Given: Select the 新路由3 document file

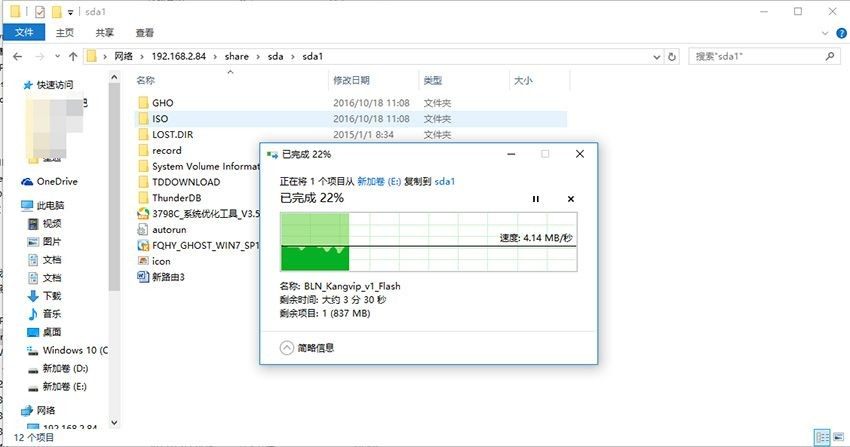Looking at the screenshot, I should (x=168, y=277).
